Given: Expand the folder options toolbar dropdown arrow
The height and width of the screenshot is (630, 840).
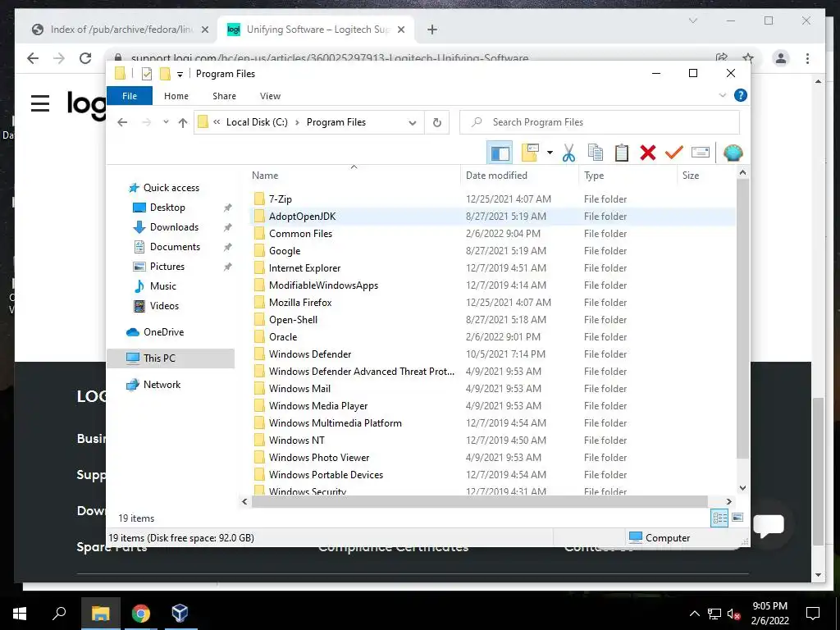Looking at the screenshot, I should [550, 153].
